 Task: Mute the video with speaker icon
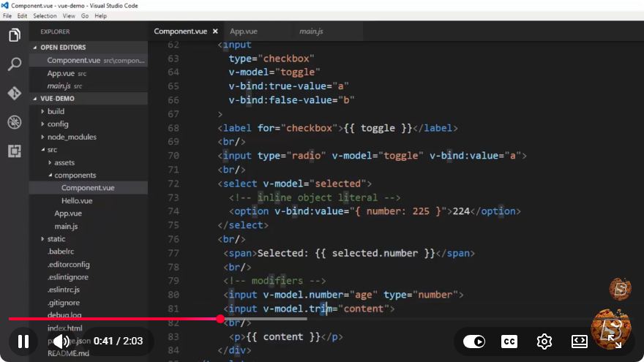[x=61, y=341]
